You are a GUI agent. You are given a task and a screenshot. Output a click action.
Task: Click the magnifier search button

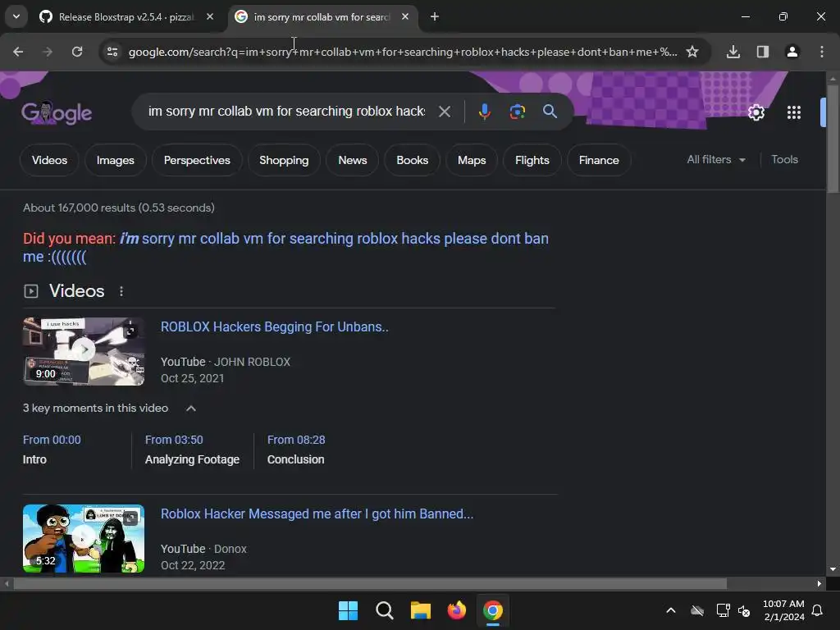[550, 112]
